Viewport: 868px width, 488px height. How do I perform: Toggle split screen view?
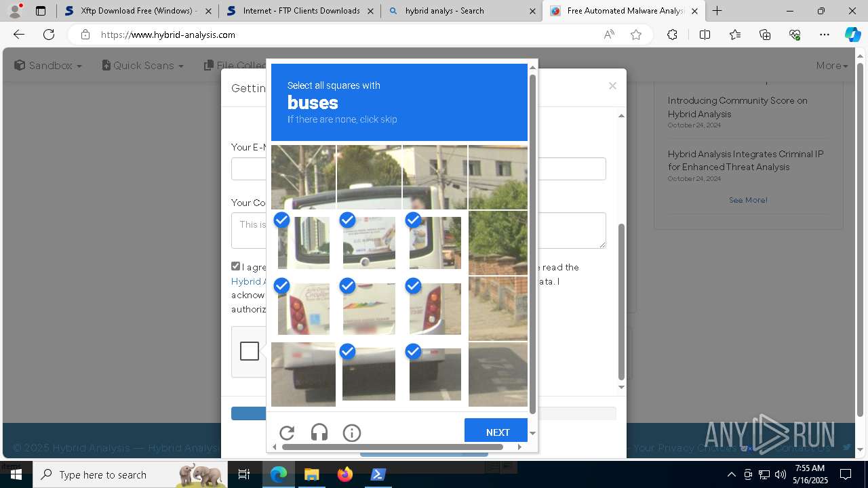(x=705, y=35)
